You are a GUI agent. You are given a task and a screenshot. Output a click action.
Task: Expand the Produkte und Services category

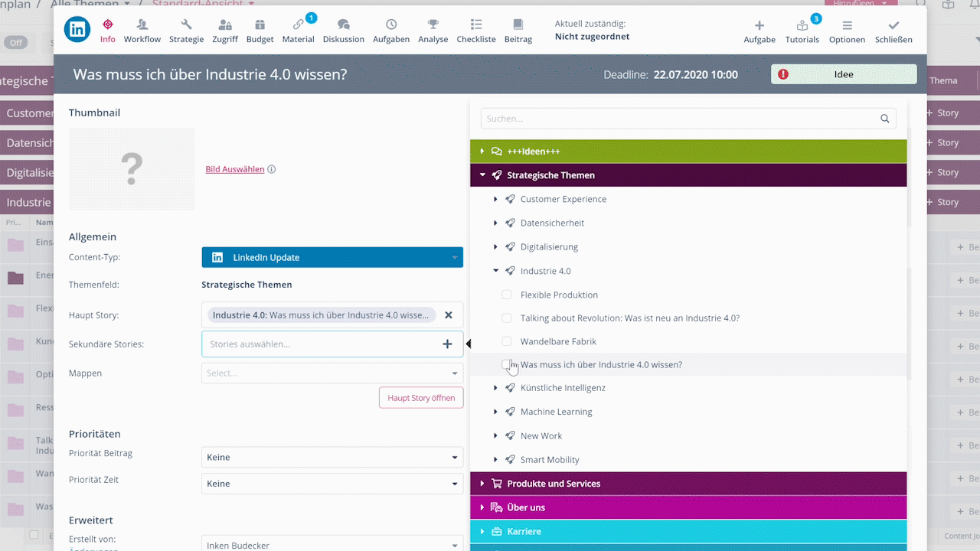[482, 484]
